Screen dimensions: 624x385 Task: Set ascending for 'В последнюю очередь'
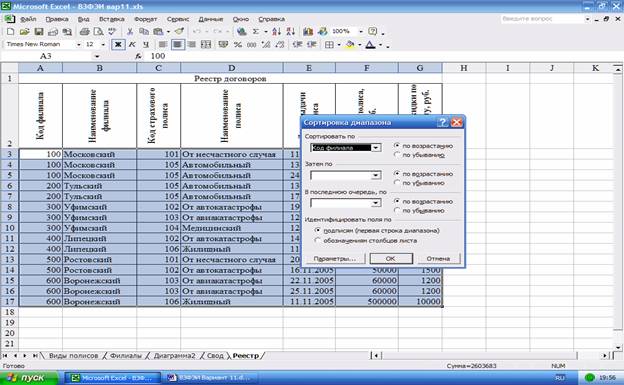397,201
